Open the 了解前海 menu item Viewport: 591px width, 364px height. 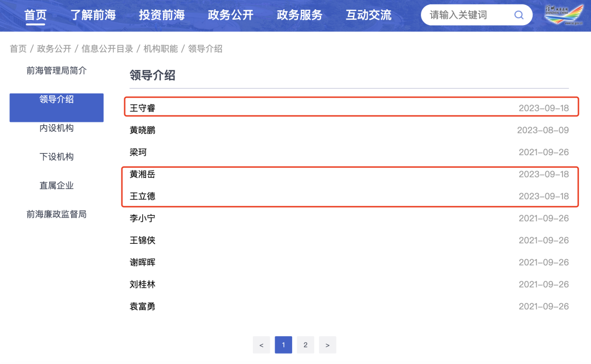click(x=93, y=15)
